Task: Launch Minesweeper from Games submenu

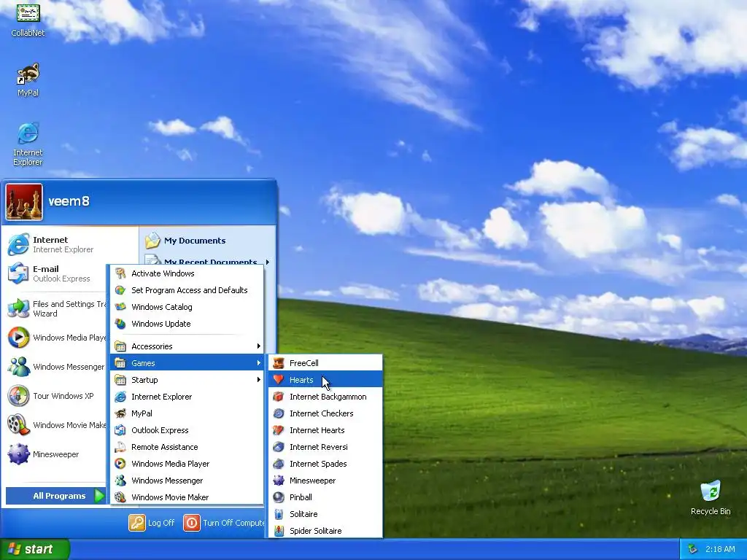Action: pyautogui.click(x=325, y=481)
